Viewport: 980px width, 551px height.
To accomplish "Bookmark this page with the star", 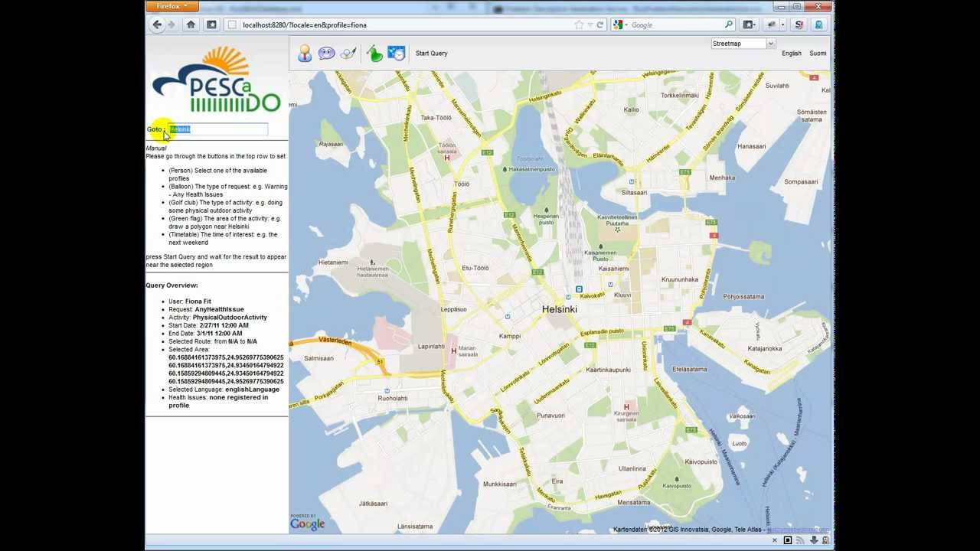I will (579, 24).
